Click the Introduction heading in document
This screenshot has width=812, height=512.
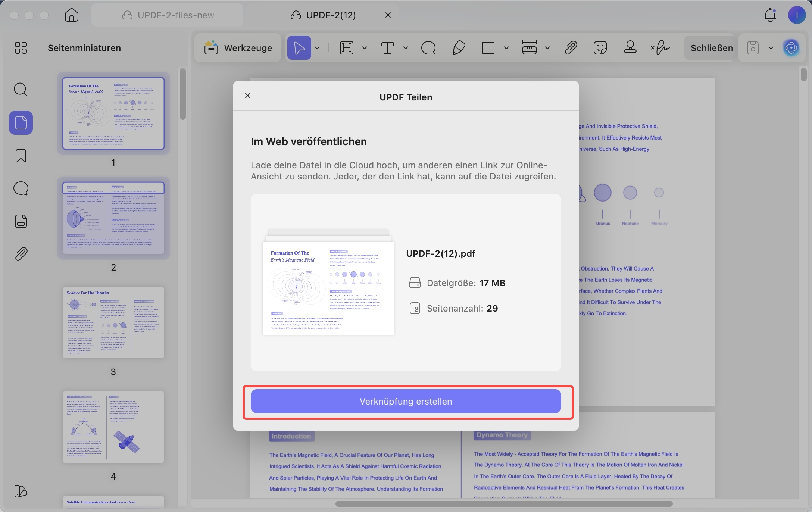click(291, 436)
